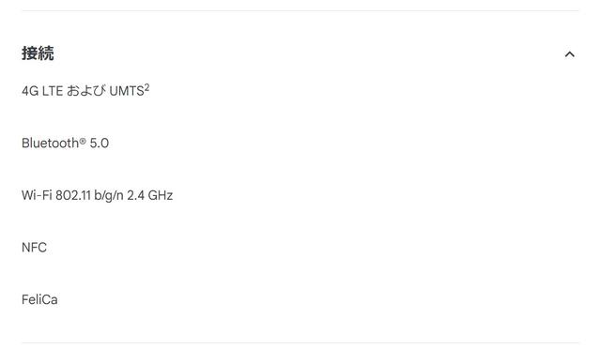Select the FeliCa connectivity entry
The image size is (601, 364).
pos(39,299)
